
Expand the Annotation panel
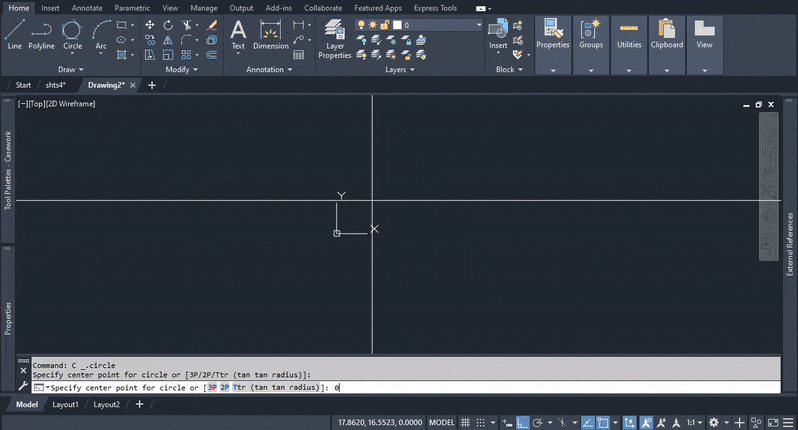click(269, 69)
